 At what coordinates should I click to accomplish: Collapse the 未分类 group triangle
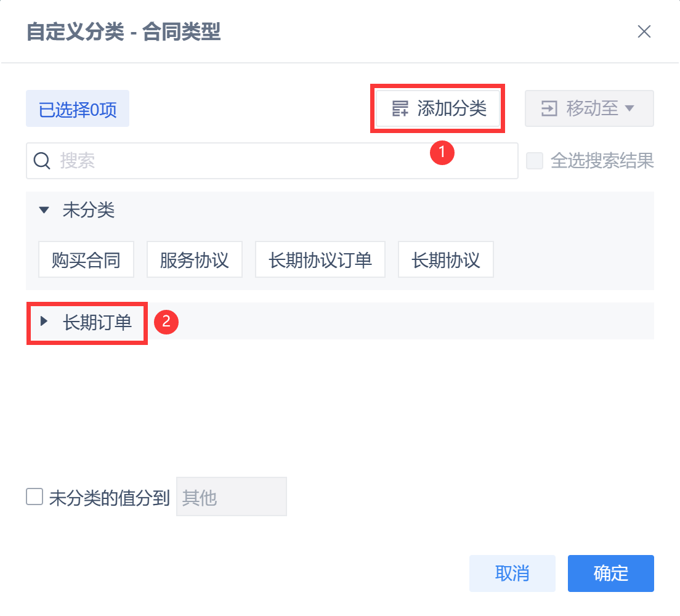coord(43,211)
